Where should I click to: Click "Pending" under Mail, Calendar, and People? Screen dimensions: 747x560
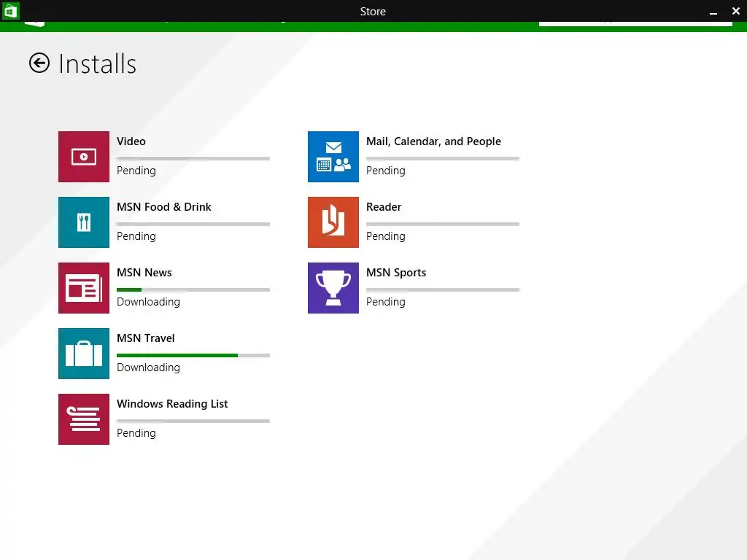(386, 171)
